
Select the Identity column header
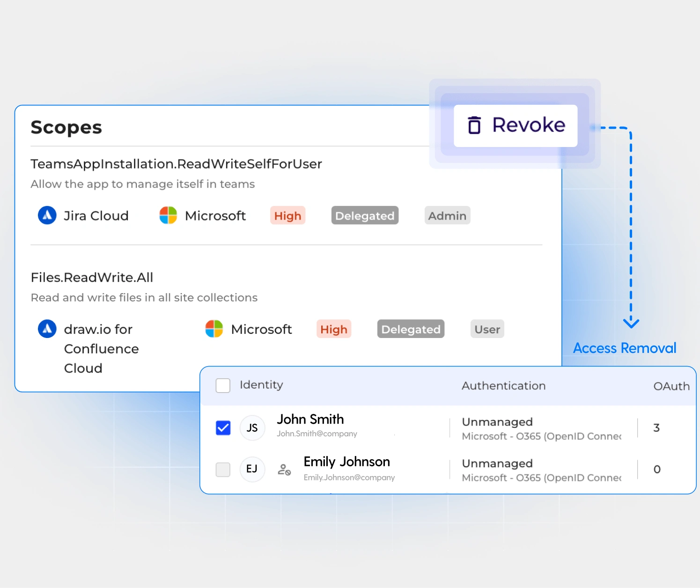[261, 385]
